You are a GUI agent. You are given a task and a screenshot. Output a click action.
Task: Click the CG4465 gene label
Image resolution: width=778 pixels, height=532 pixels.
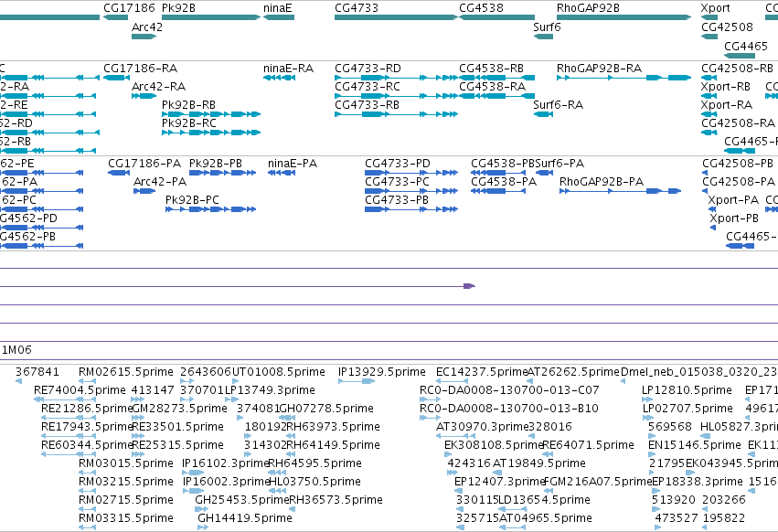tap(746, 46)
